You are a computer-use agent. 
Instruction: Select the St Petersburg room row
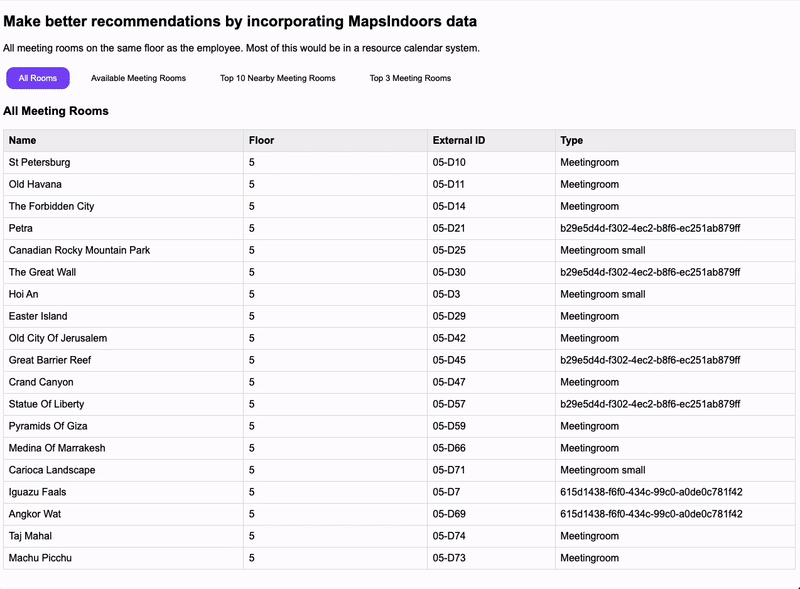[x=40, y=162]
